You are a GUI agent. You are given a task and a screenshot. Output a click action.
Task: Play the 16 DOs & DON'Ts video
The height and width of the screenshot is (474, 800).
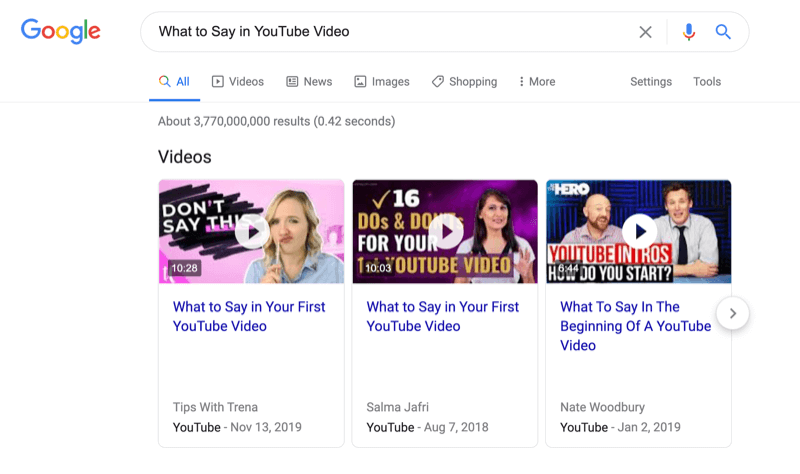(x=445, y=232)
